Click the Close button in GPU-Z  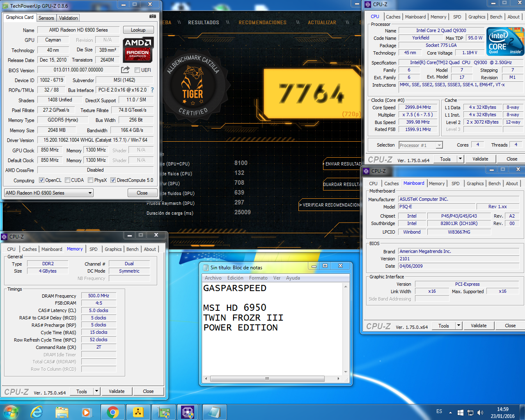(x=142, y=193)
